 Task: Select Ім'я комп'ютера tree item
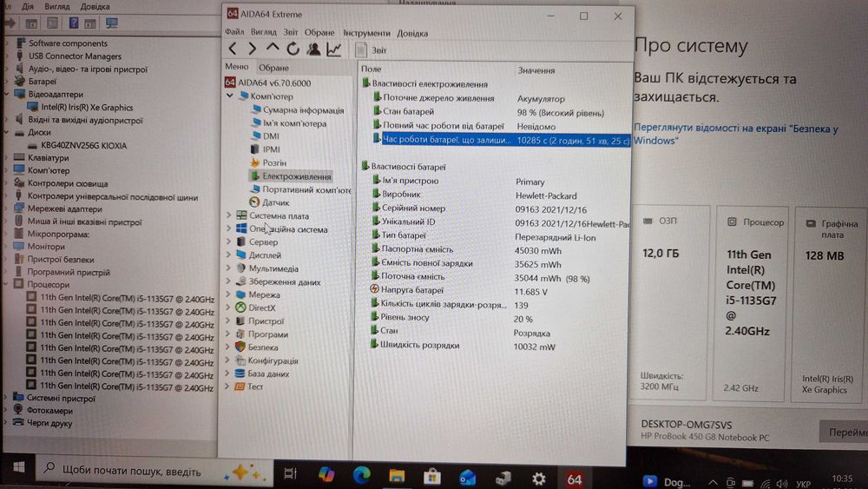click(289, 123)
